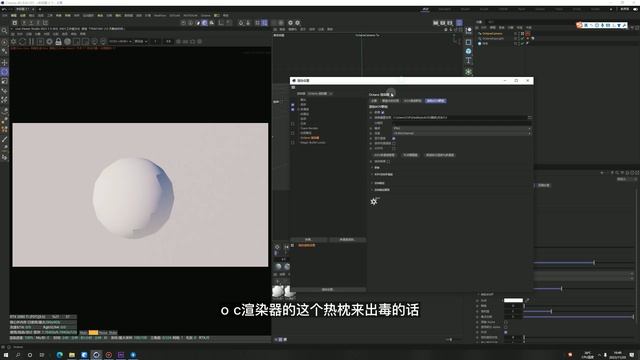Viewport: 640px width, 360px height.
Task: Click the file browse button beside render path
Action: tap(530, 118)
